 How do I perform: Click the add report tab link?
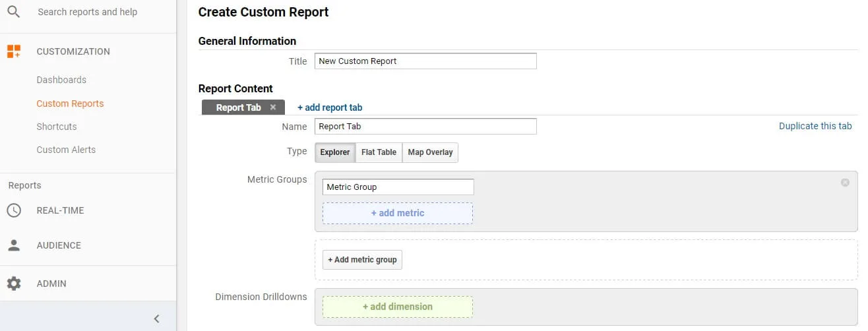pos(330,107)
